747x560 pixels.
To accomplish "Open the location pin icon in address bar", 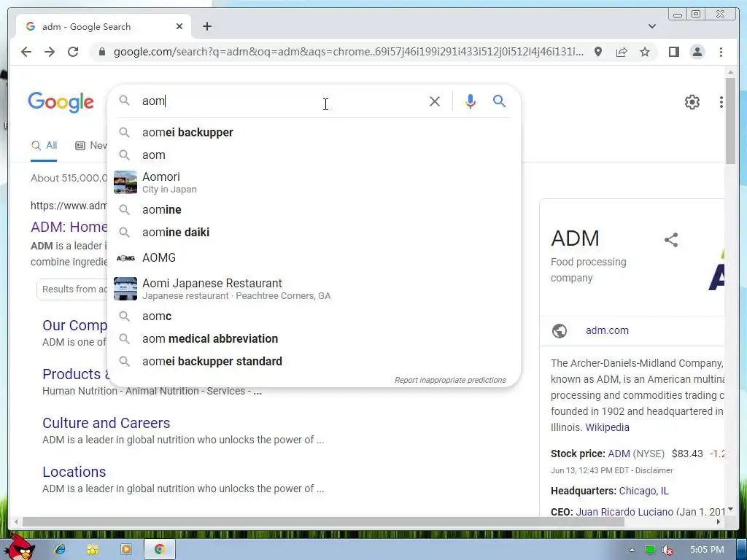I will coord(598,52).
